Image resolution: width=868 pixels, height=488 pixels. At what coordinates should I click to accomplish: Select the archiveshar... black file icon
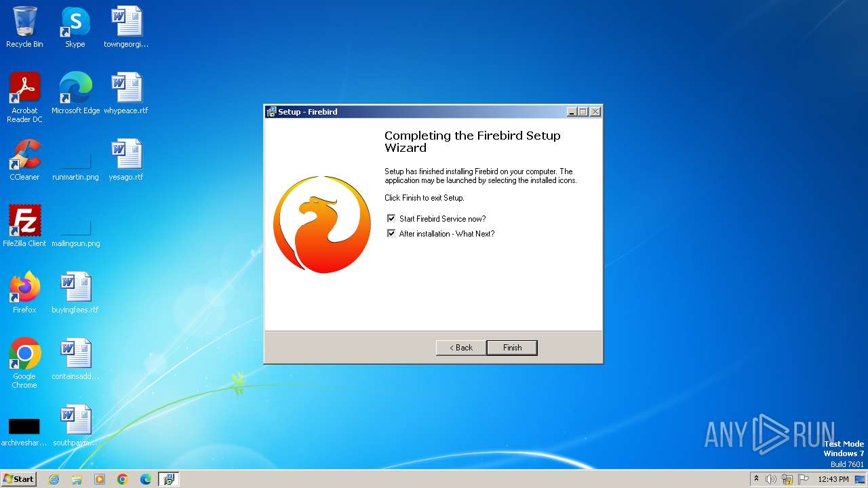(x=24, y=431)
